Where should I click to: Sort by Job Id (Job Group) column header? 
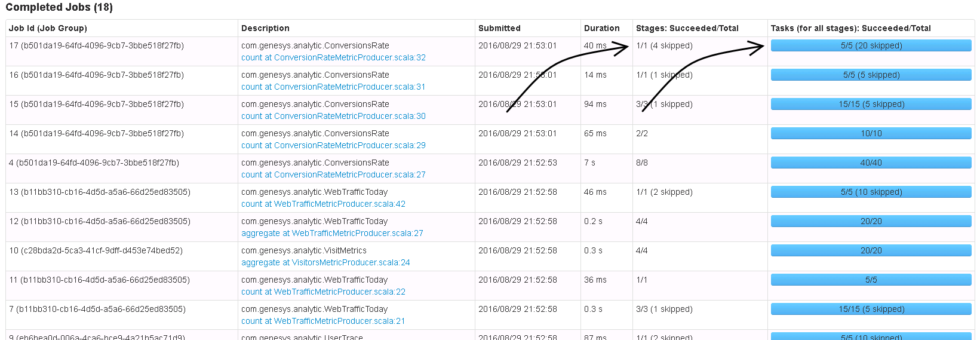(x=48, y=28)
